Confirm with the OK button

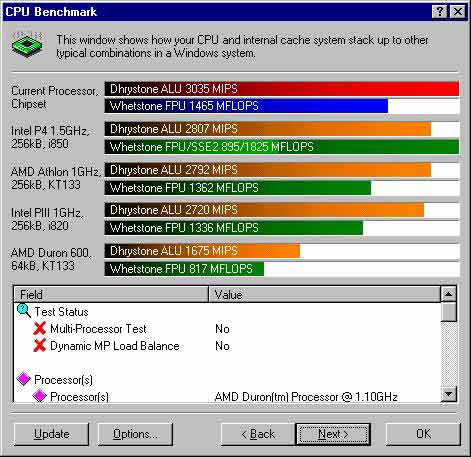[x=423, y=434]
